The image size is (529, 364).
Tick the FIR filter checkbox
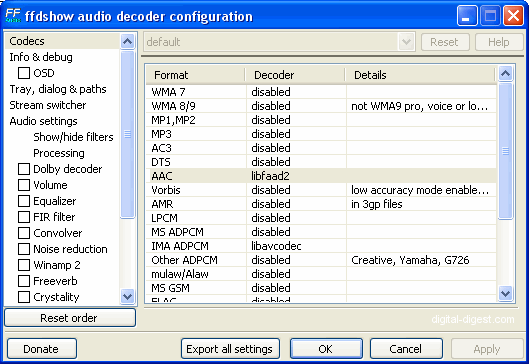tap(24, 217)
